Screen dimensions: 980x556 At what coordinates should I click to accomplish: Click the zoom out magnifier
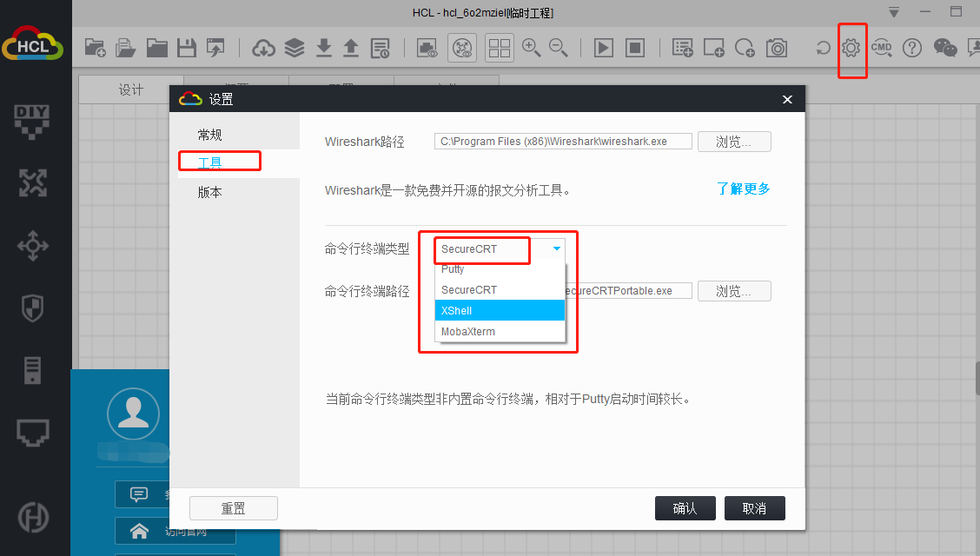tap(558, 48)
